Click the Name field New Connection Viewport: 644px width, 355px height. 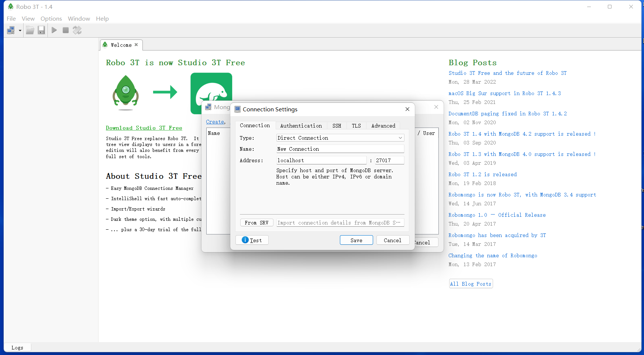[340, 149]
